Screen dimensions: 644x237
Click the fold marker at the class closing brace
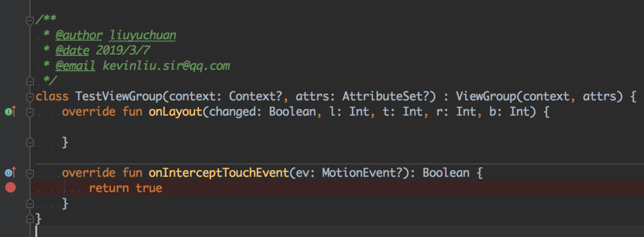[30, 218]
